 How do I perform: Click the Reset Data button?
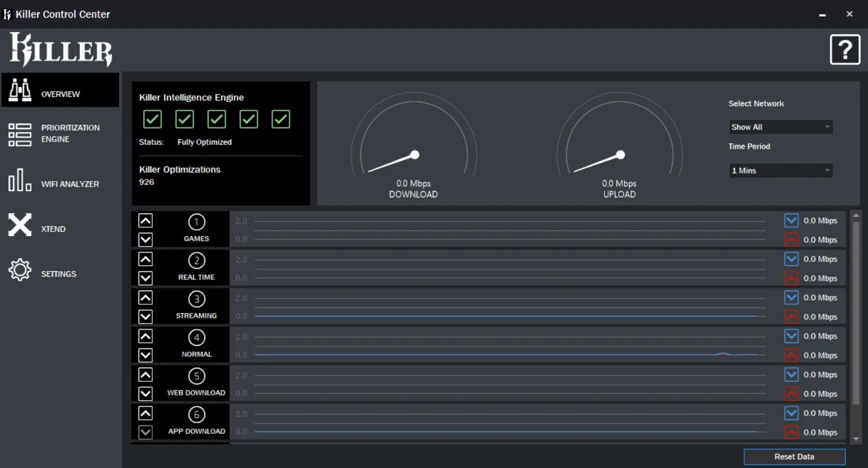[794, 457]
